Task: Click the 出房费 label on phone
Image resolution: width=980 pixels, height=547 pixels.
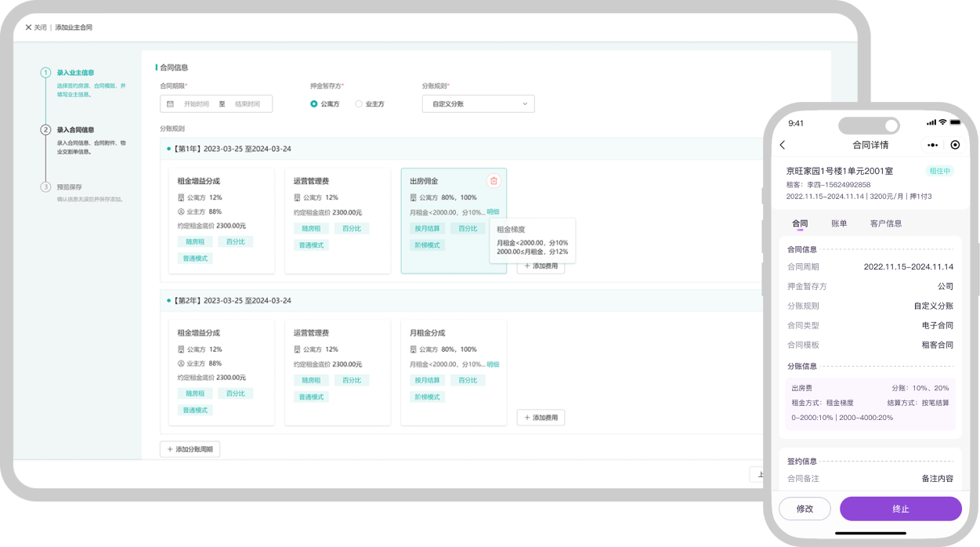Action: (x=801, y=388)
